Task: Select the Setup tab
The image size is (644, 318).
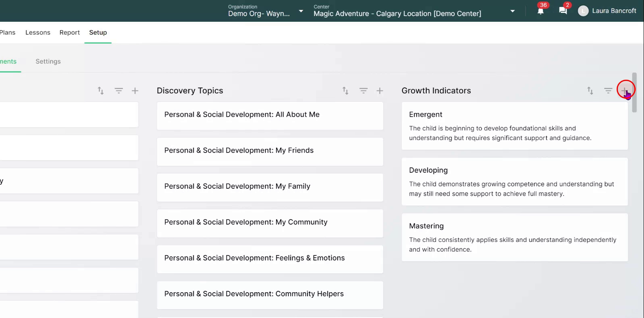Action: 98,33
